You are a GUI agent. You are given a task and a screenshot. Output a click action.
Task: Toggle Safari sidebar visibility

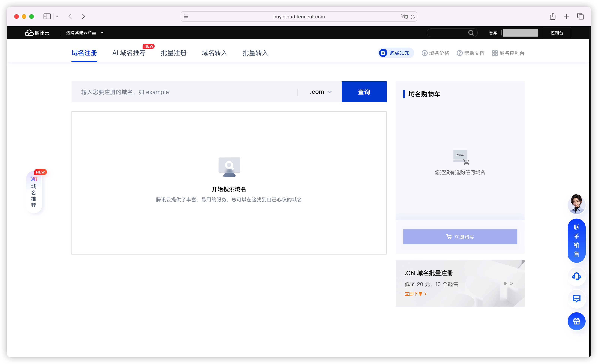tap(47, 16)
